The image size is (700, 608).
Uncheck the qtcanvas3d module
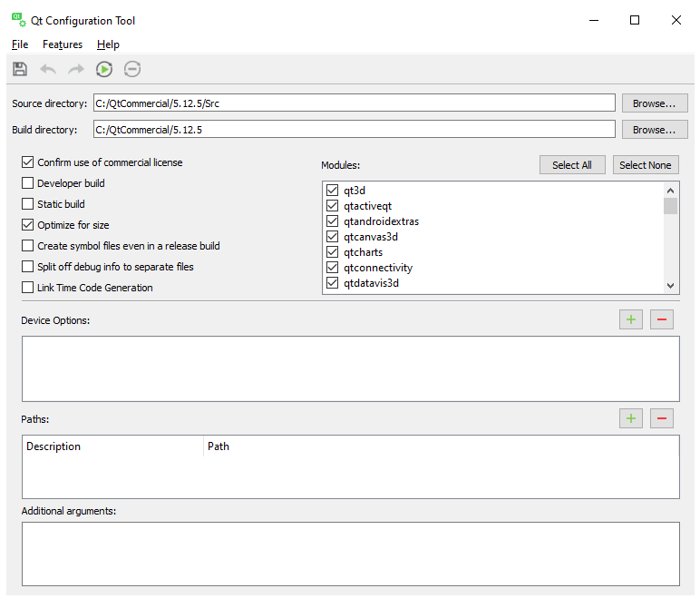[x=332, y=237]
